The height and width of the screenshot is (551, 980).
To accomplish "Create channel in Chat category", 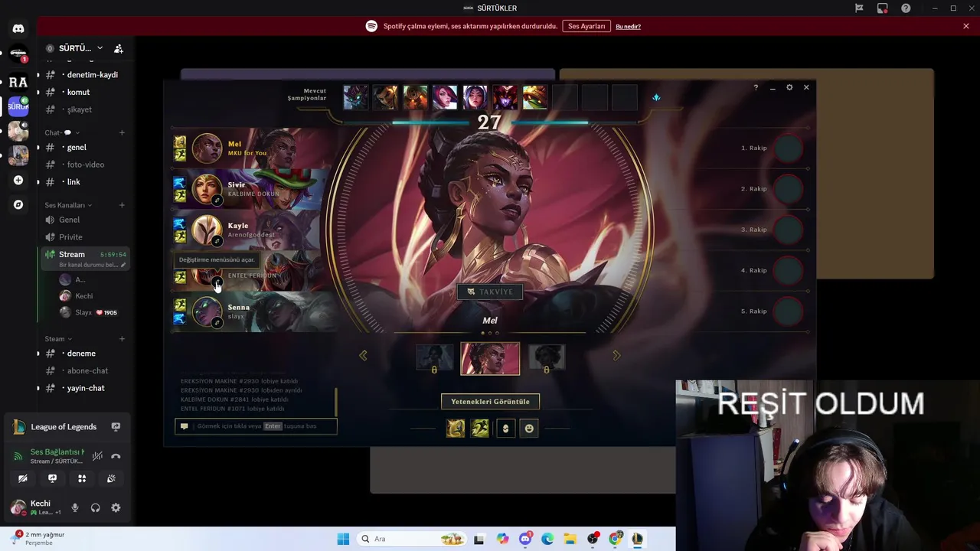I will coord(122,132).
